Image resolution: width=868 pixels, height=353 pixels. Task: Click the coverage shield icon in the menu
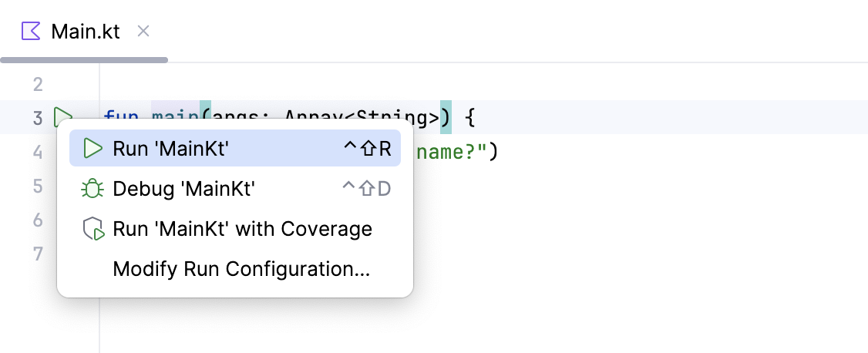click(x=93, y=229)
